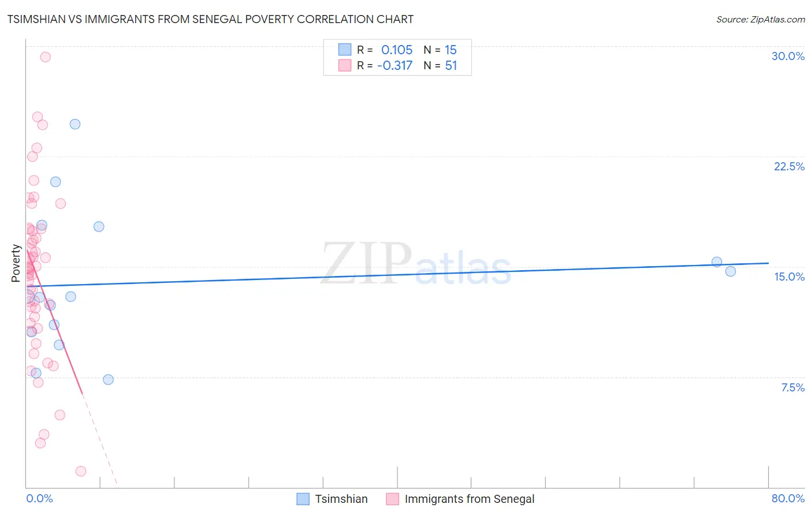Click the pink Senegal regression line
The width and height of the screenshot is (812, 515).
(54, 322)
